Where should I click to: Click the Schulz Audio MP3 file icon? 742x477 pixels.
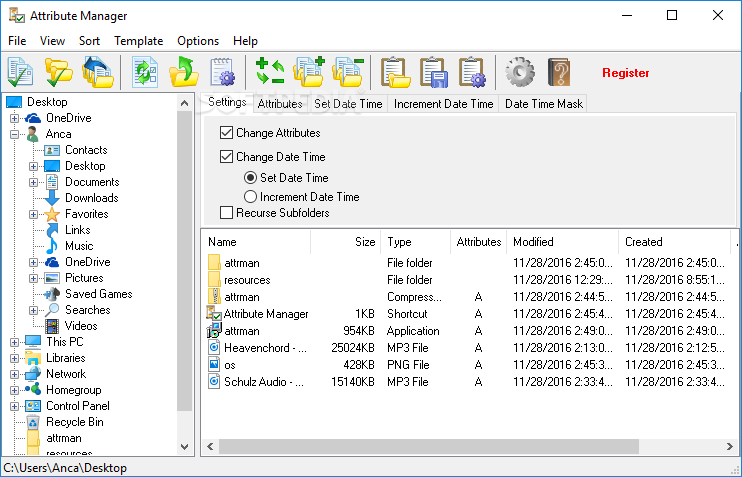(x=214, y=381)
